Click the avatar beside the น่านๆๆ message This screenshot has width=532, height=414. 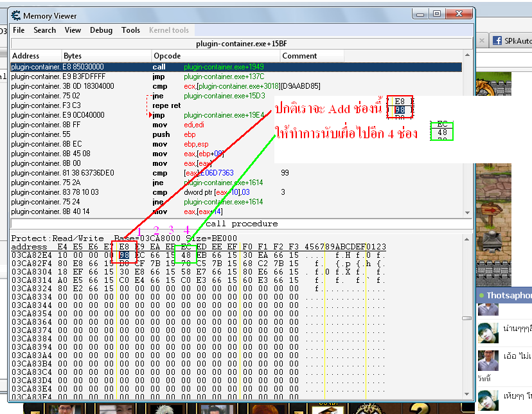click(488, 333)
